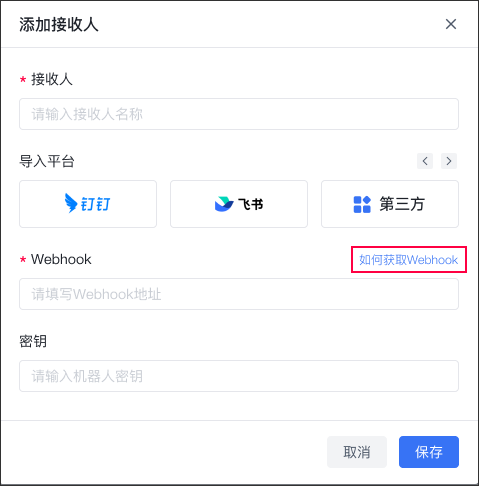Focus the 请输入机器人密钥 field
This screenshot has width=479, height=486.
click(x=239, y=376)
